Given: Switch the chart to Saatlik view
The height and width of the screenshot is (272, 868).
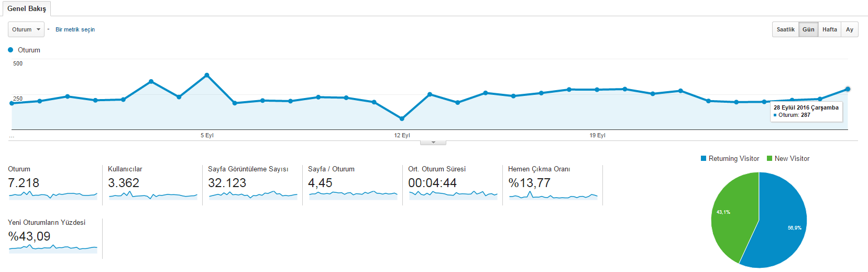Looking at the screenshot, I should tap(785, 29).
